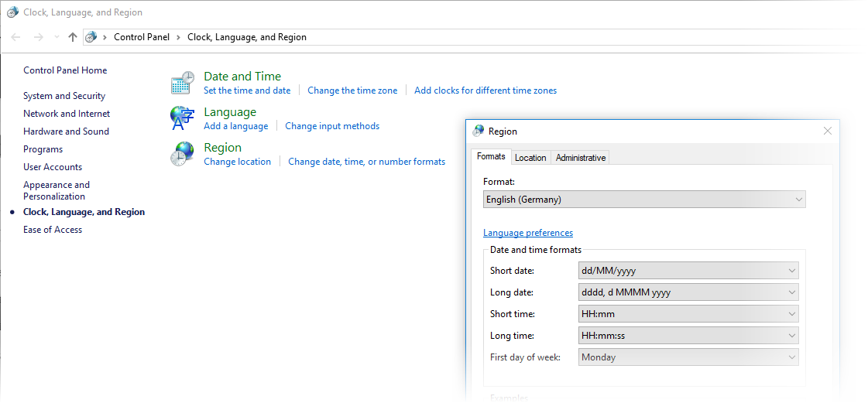This screenshot has width=868, height=403.
Task: Open Hardware and Sound category
Action: tap(66, 131)
